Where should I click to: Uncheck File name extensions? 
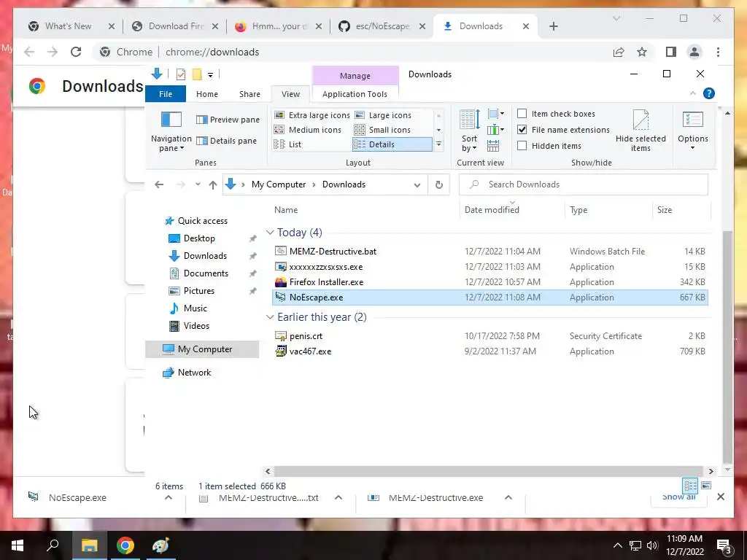click(x=522, y=130)
